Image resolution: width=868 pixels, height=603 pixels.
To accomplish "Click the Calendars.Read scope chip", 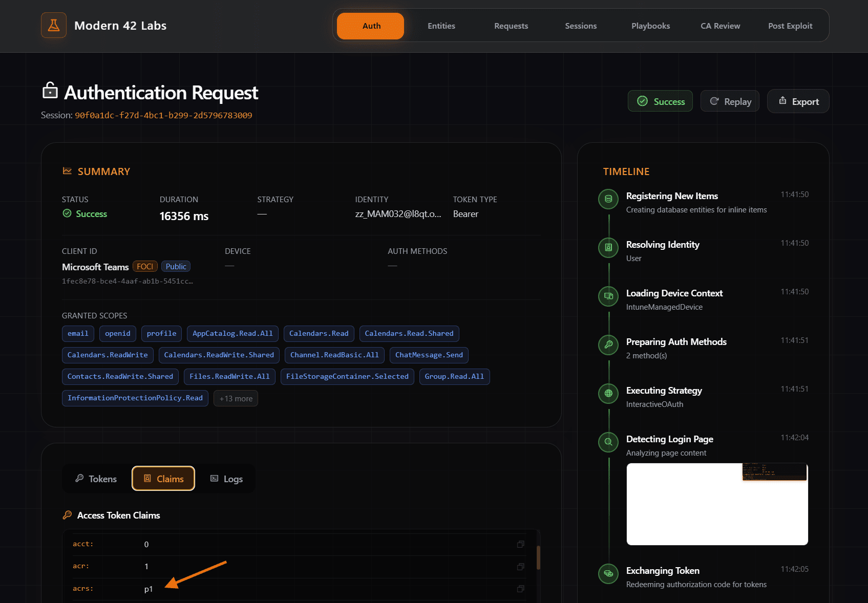I will (319, 334).
